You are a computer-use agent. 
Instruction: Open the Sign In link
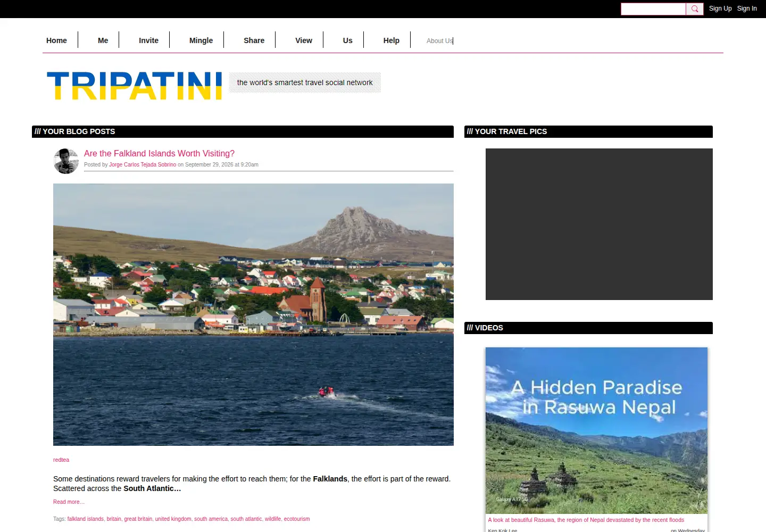(x=747, y=9)
